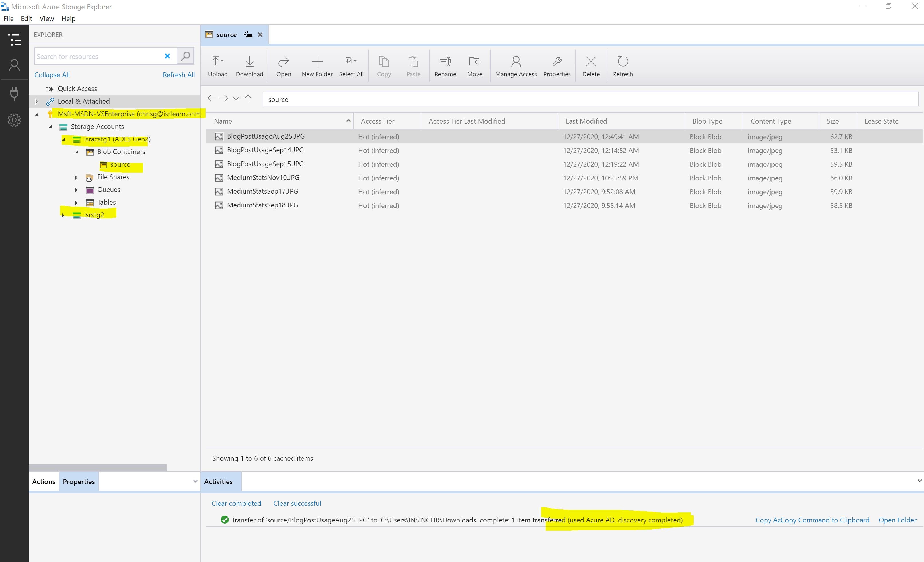The image size is (924, 562).
Task: Clear the resource search box
Action: (168, 56)
